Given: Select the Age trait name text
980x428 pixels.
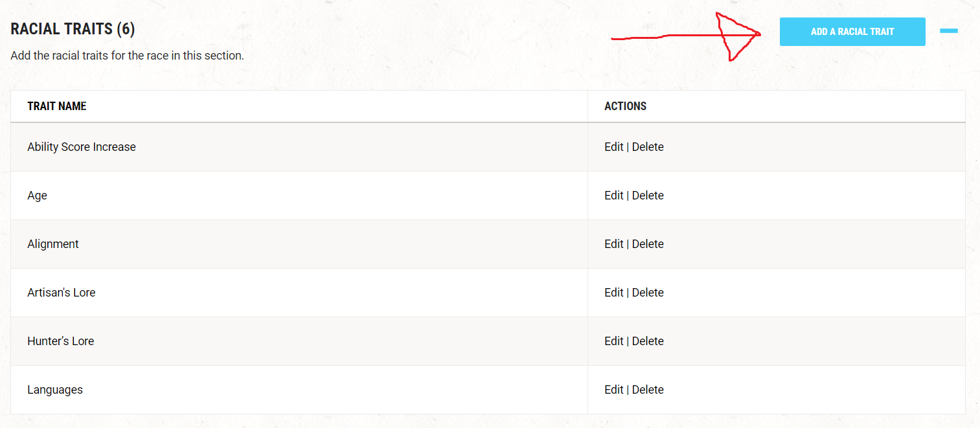Looking at the screenshot, I should (37, 196).
